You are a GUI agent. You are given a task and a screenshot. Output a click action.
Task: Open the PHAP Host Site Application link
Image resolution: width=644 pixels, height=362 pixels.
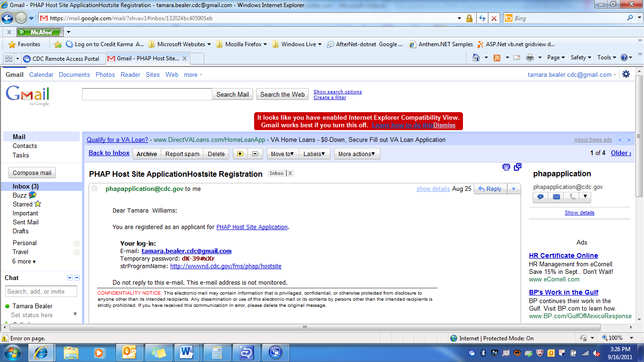tap(252, 227)
